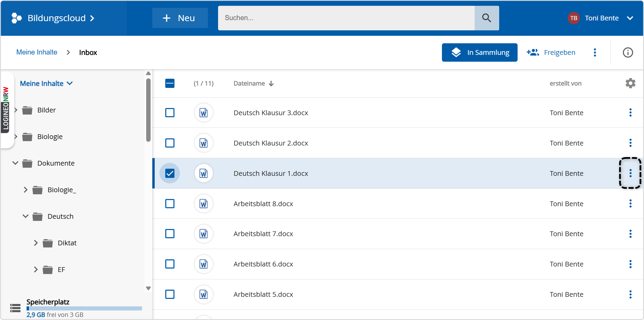Open options menu for Arbeitsblatt 7.docx
This screenshot has width=644, height=320.
point(630,234)
